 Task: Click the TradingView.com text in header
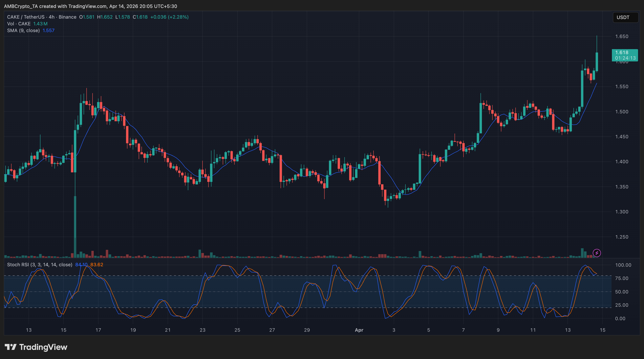(x=88, y=6)
